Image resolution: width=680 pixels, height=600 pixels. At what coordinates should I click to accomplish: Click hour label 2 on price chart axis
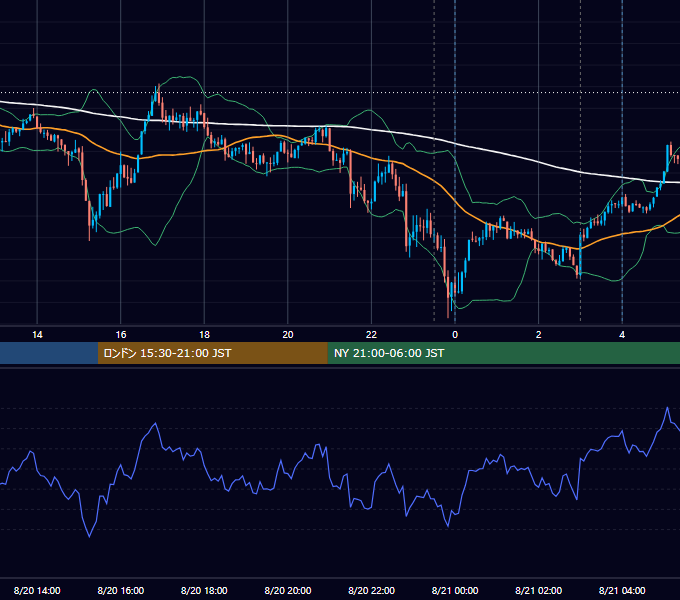(x=539, y=335)
